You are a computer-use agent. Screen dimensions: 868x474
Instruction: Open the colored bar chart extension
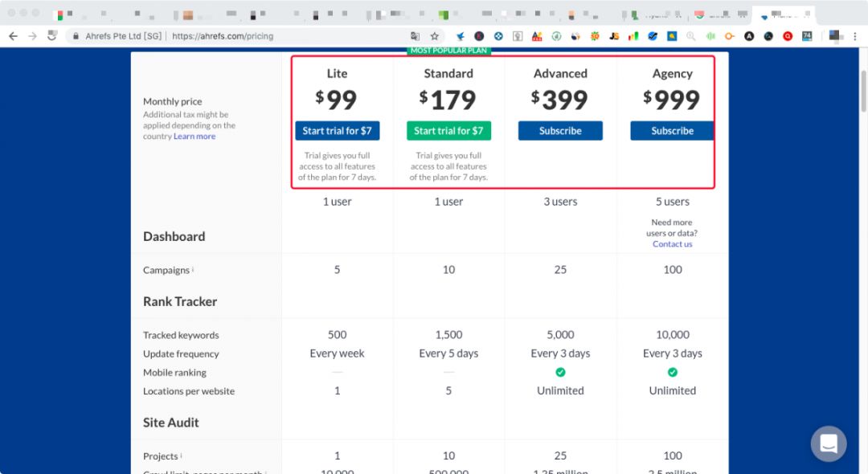(633, 36)
